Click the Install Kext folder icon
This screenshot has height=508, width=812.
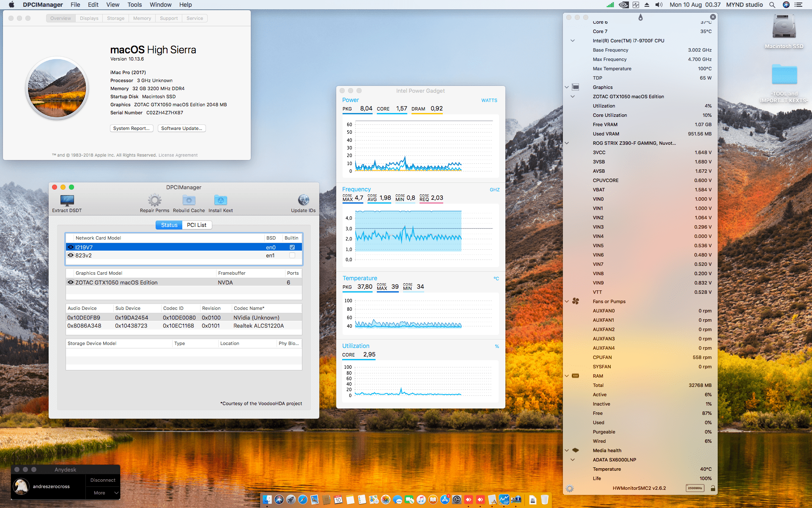(x=220, y=200)
